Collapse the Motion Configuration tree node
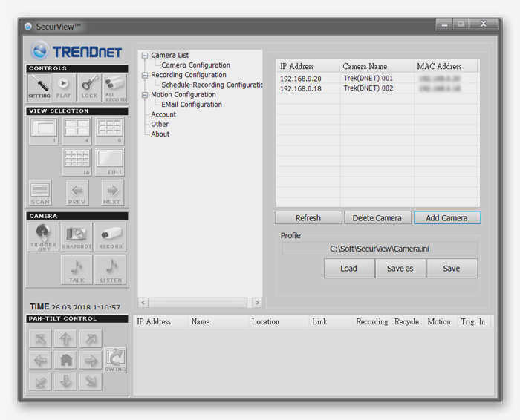Screen dimensions: 520x420 (x=145, y=95)
